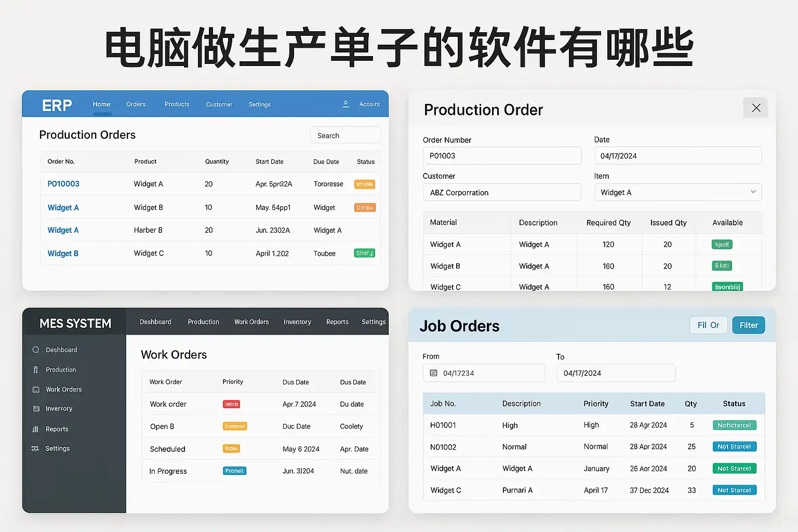Click the green status badge for Widget B order
The height and width of the screenshot is (532, 798).
pos(364,254)
